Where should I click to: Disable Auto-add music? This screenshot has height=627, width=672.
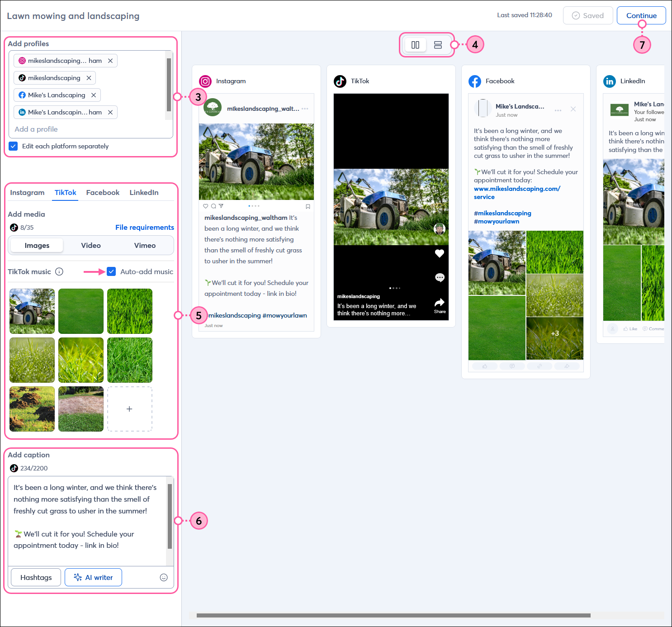[111, 271]
